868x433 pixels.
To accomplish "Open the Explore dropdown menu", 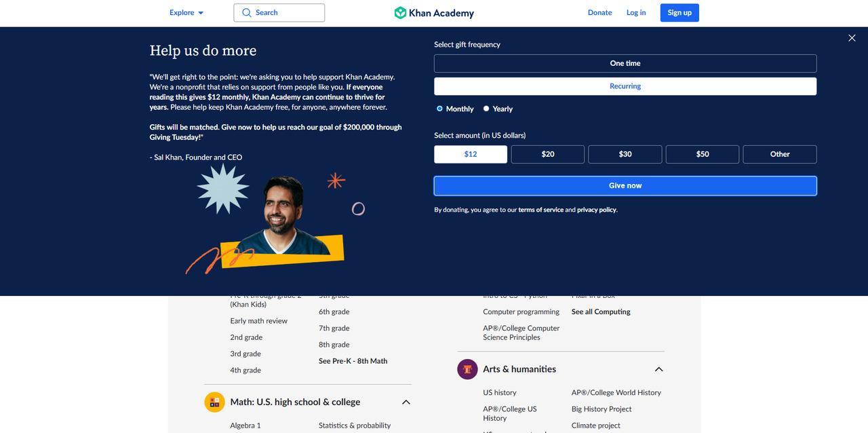I will pyautogui.click(x=186, y=13).
